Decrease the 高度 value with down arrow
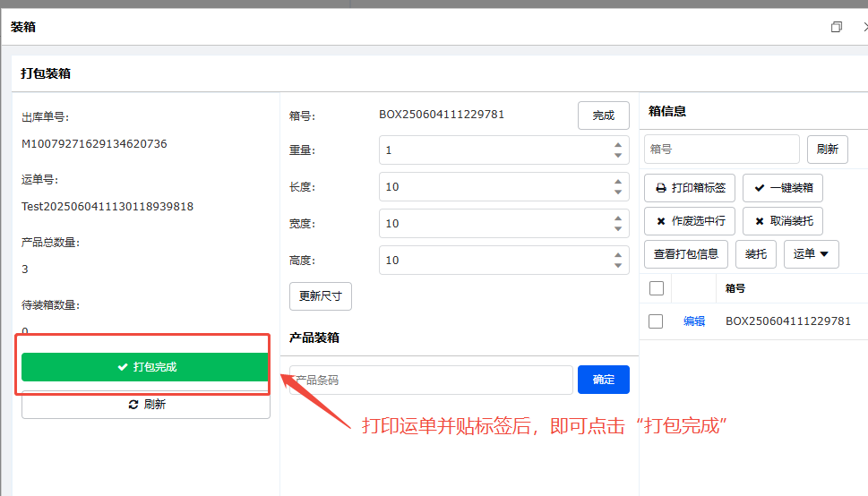 pyautogui.click(x=618, y=266)
